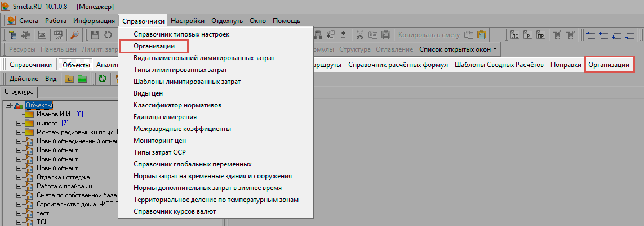Click the clipboard paste icon before Копировать в смету
This screenshot has height=226, width=644.
tap(385, 35)
